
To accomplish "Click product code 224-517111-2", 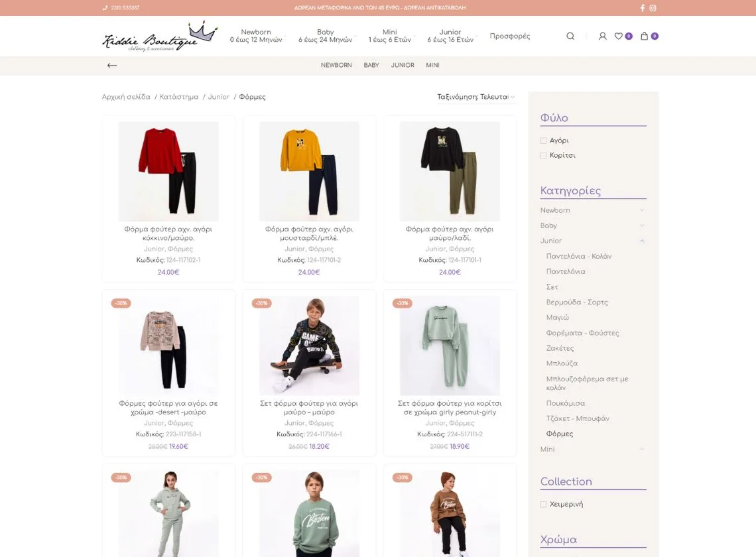I will (465, 434).
